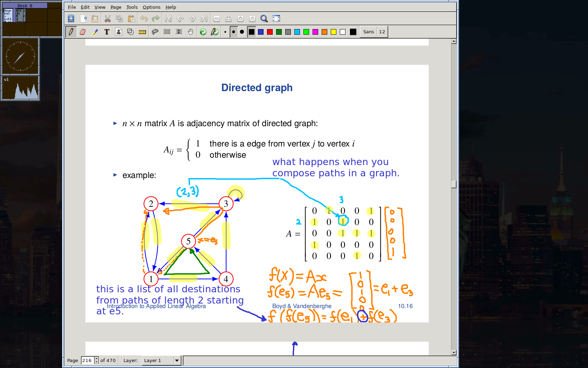
Task: Open the Sans 12 font chooser
Action: tap(374, 32)
